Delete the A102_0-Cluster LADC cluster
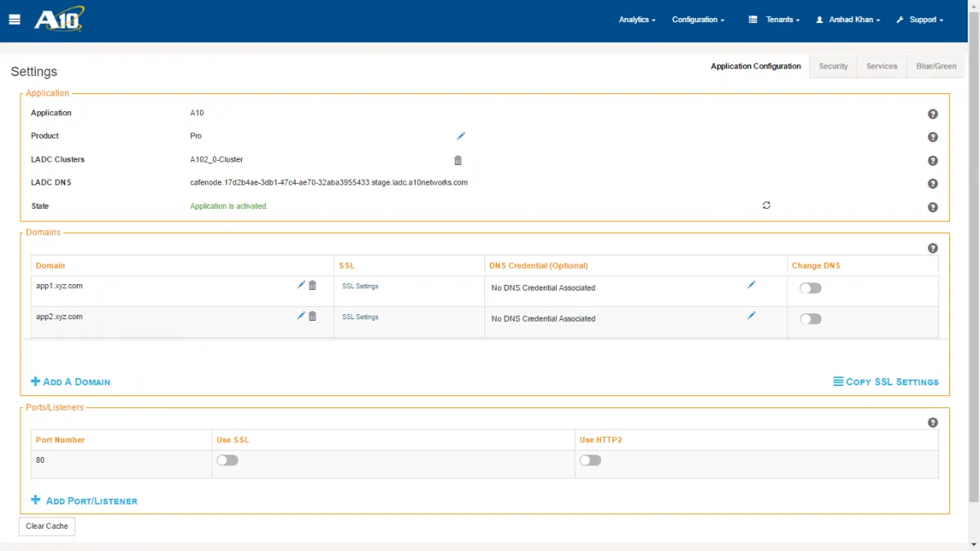Viewport: 980px width, 551px height. tap(458, 160)
